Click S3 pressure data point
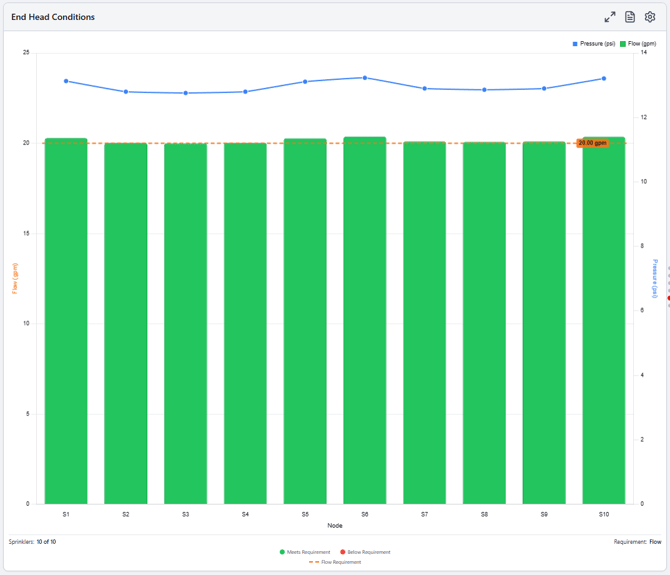This screenshot has height=575, width=670. [x=185, y=93]
